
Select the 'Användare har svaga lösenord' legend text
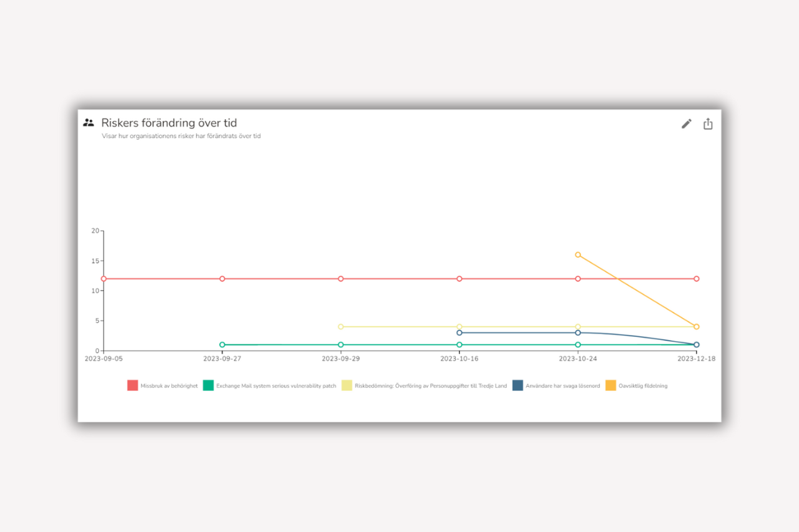click(x=562, y=386)
